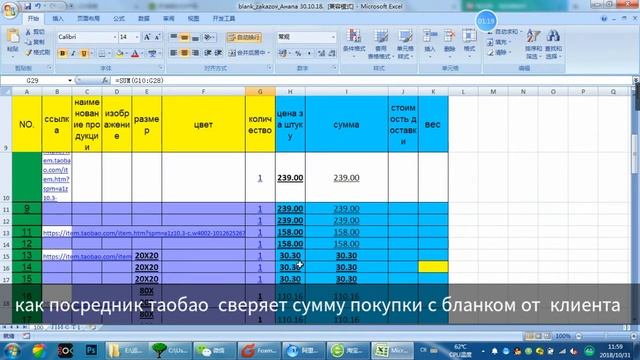Click the increase font size icon

pos(147,37)
